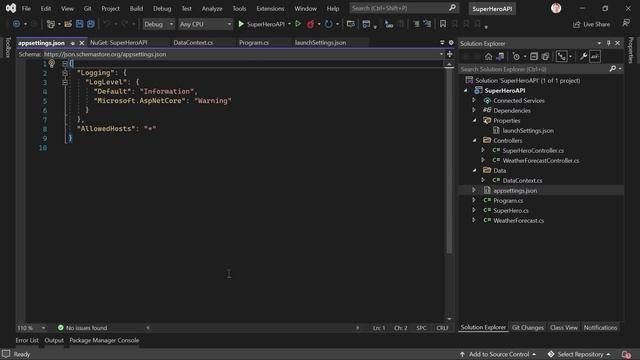Click the SuperHeroAPI title button

point(492,9)
